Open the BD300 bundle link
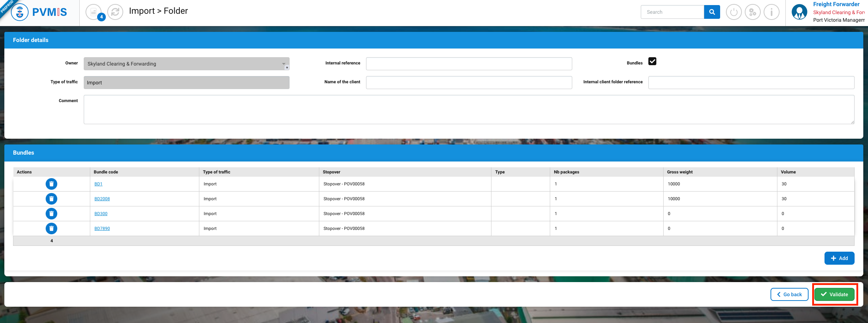868x323 pixels. (x=101, y=214)
